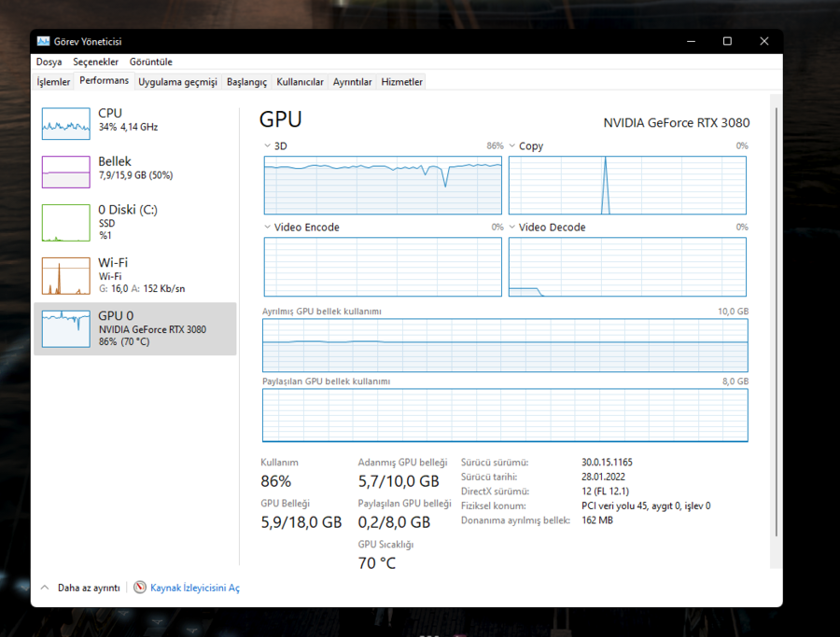Click the NVIDIA GeForce RTX 3080 heading
This screenshot has width=840, height=637.
pyautogui.click(x=677, y=122)
